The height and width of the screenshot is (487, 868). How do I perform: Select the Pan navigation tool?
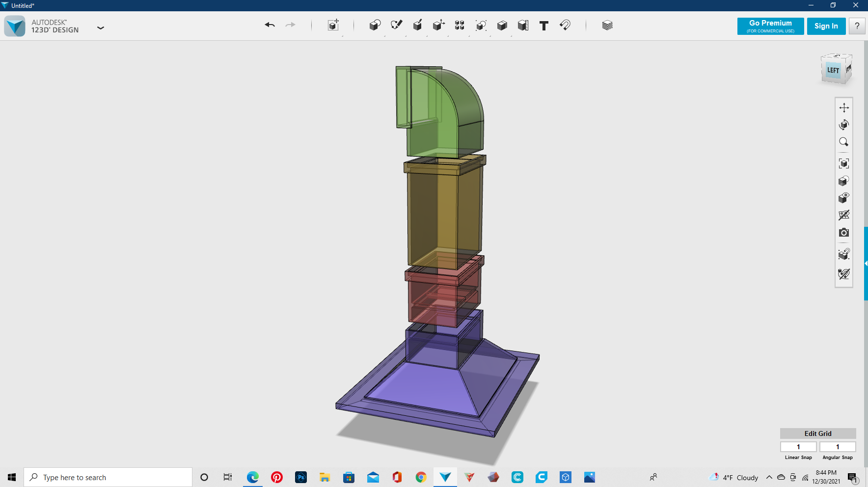pyautogui.click(x=844, y=108)
